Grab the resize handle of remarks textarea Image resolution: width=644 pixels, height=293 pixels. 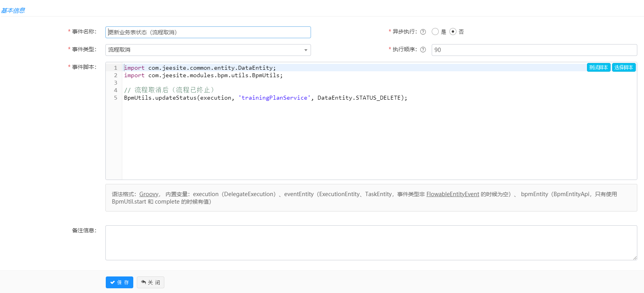635,258
